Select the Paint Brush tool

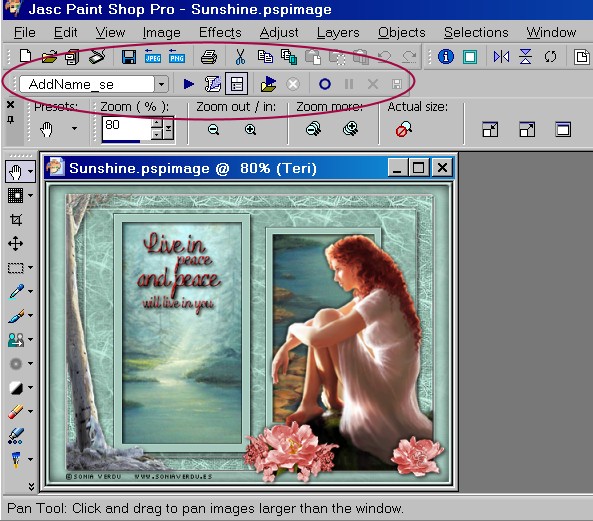pos(16,316)
